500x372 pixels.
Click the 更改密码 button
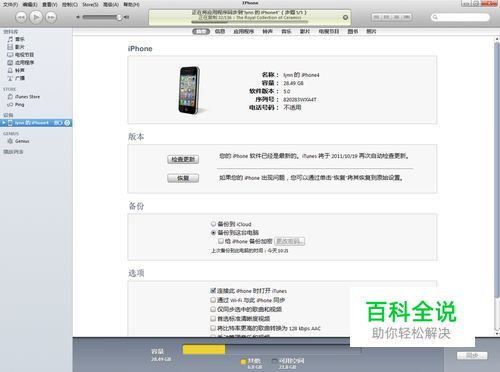[x=290, y=241]
